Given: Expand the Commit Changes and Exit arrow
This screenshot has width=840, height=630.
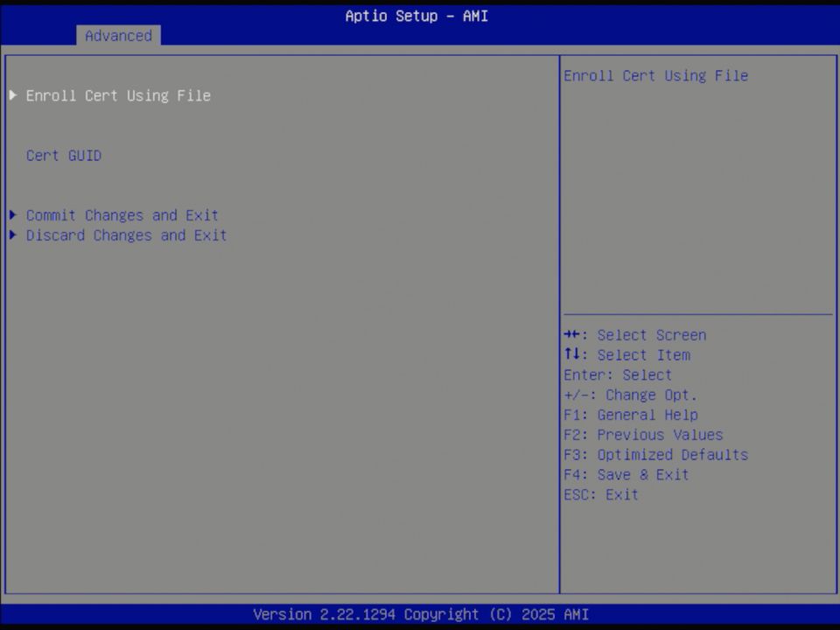Looking at the screenshot, I should click(12, 214).
